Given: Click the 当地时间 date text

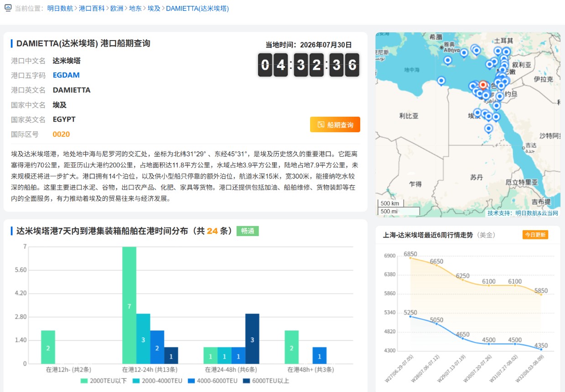Looking at the screenshot, I should pos(309,45).
